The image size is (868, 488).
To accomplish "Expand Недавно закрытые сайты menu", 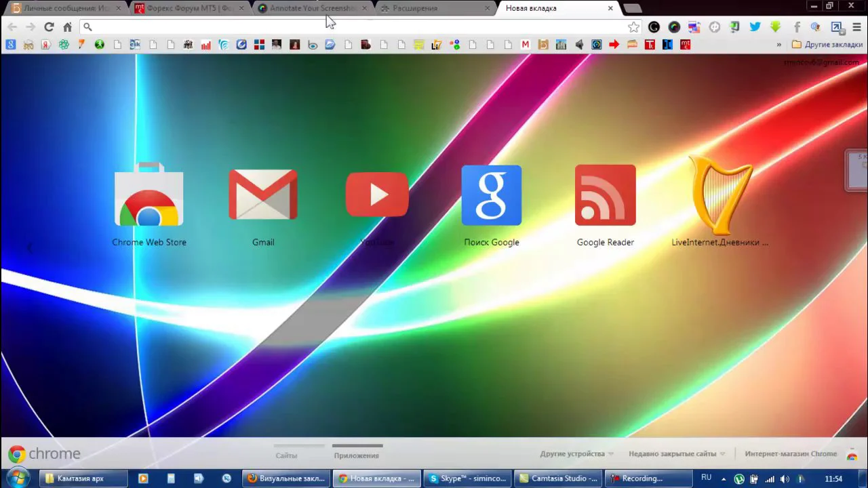I will (677, 454).
